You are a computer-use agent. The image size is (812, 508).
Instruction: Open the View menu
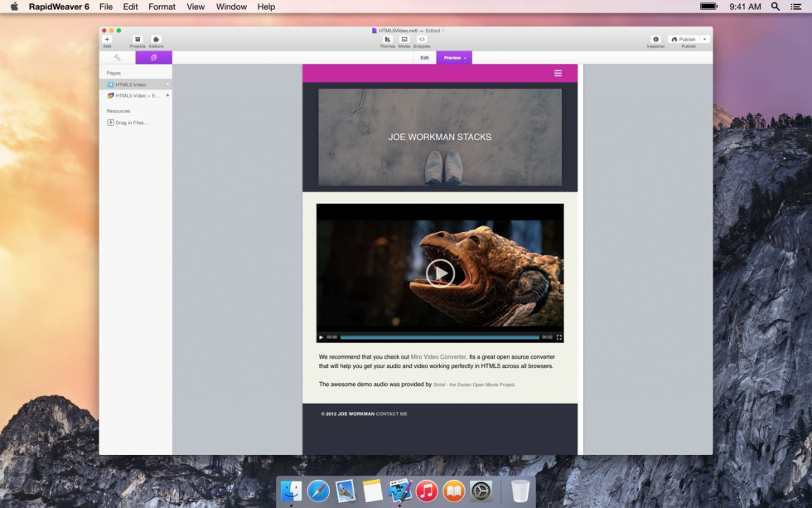196,7
